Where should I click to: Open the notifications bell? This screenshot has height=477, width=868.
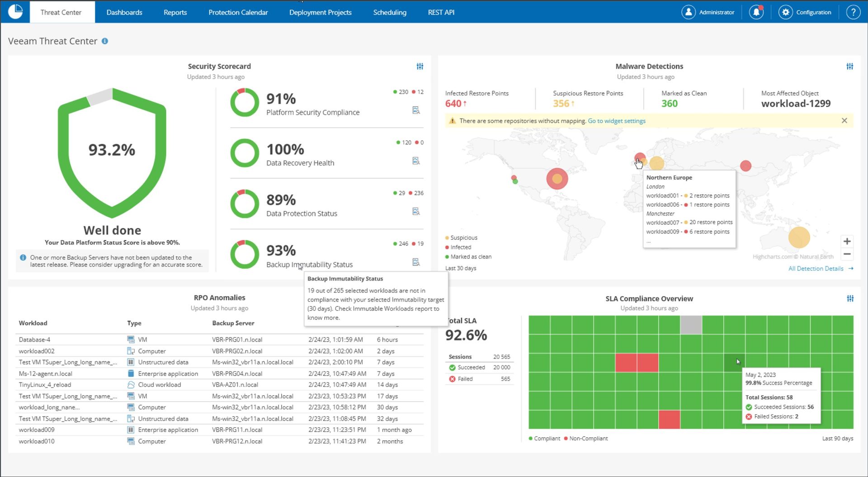tap(756, 12)
